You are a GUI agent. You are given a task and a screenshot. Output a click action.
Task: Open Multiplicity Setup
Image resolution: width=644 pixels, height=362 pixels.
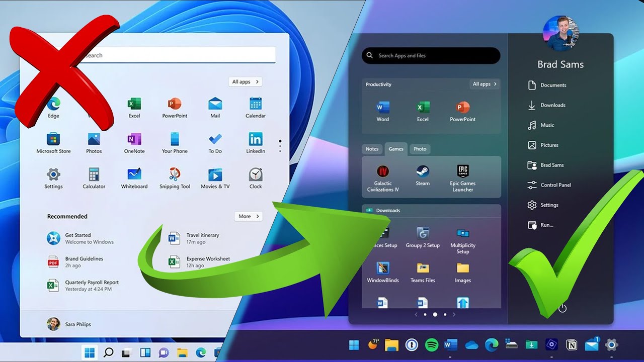point(463,241)
